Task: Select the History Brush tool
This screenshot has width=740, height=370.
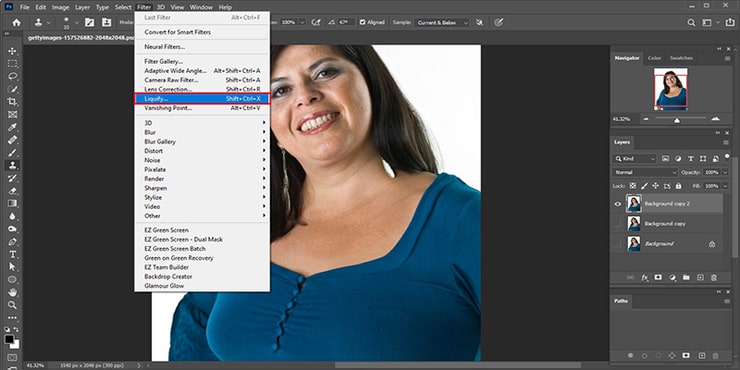Action: pyautogui.click(x=12, y=178)
